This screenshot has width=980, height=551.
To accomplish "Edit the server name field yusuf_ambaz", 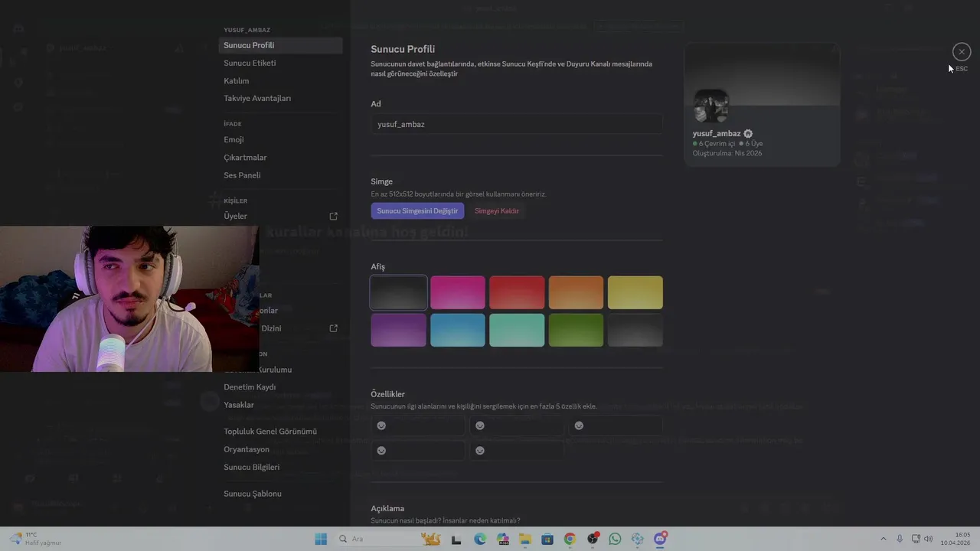I will click(517, 124).
